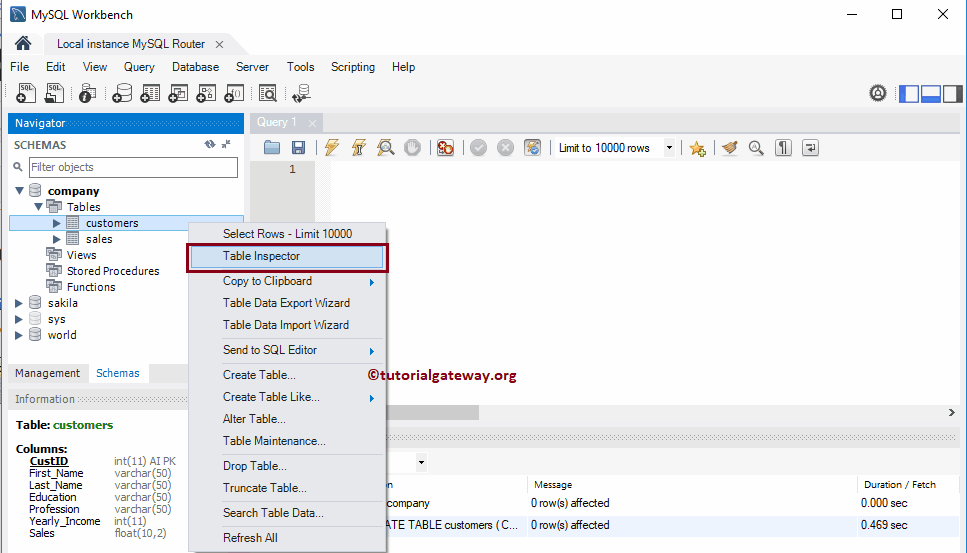Switch to the Schemas tab
967x553 pixels.
coord(118,373)
